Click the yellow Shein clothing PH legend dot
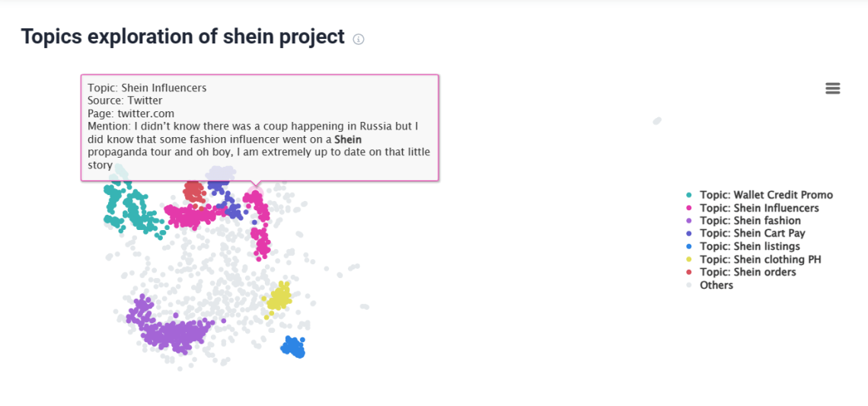This screenshot has width=868, height=406. point(689,260)
